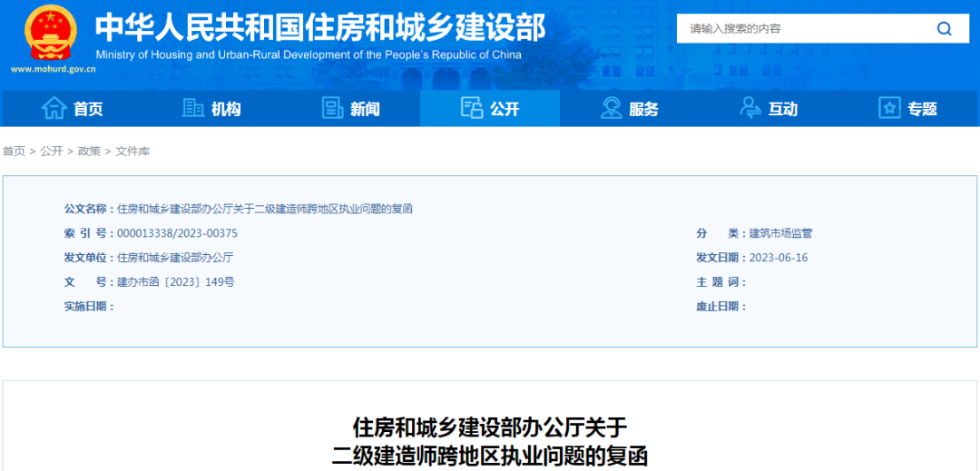Click the star icon beside 专题

coord(889,108)
